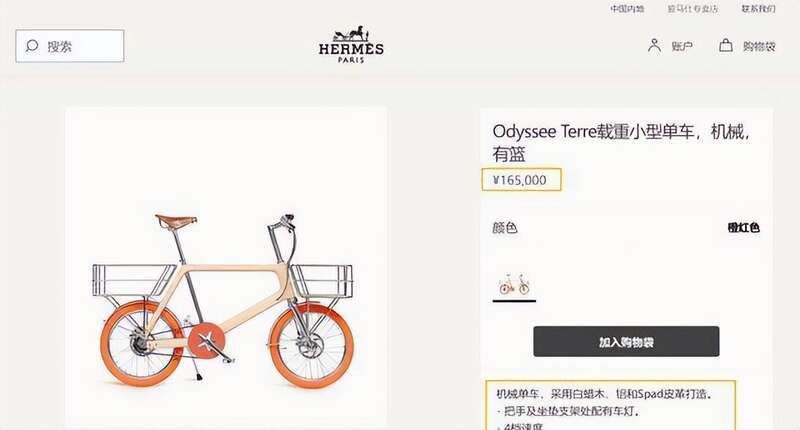This screenshot has width=800, height=430.
Task: Click the 机械单车 product description text
Action: pos(604,394)
